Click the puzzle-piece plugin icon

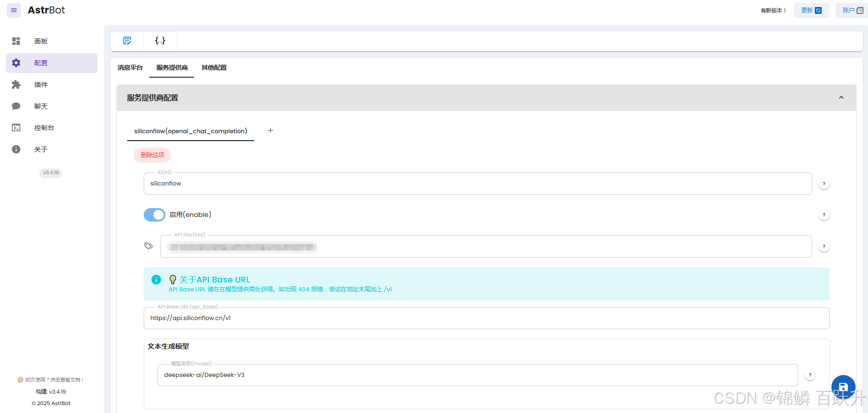click(16, 85)
